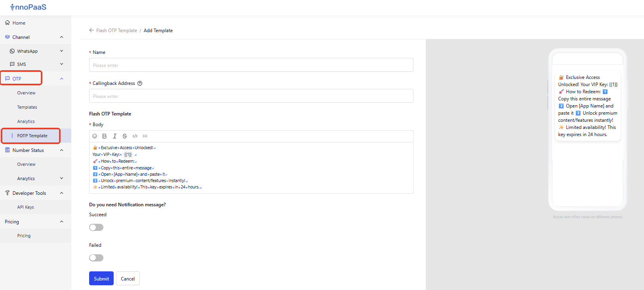The height and width of the screenshot is (290, 644).
Task: Apply bold formatting in Body editor
Action: coord(105,136)
